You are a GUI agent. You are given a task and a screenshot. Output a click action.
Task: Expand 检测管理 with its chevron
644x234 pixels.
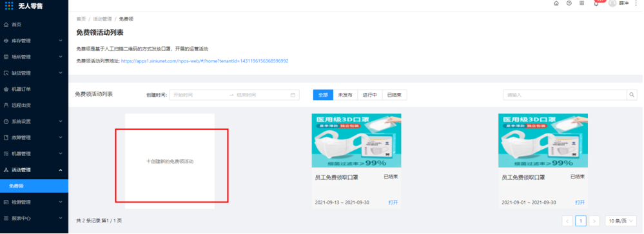click(61, 202)
